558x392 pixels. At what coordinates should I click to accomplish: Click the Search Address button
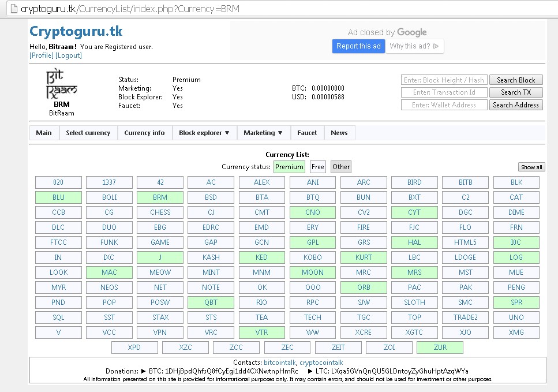516,104
